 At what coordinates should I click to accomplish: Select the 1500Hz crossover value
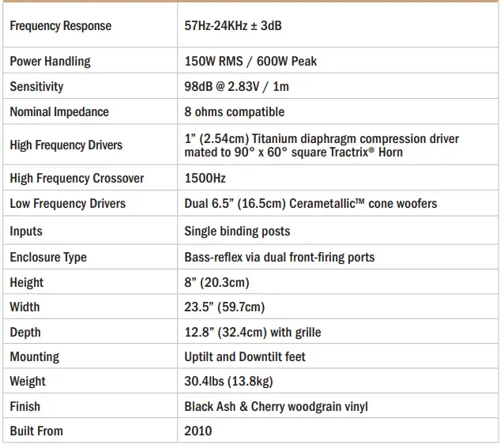[205, 178]
